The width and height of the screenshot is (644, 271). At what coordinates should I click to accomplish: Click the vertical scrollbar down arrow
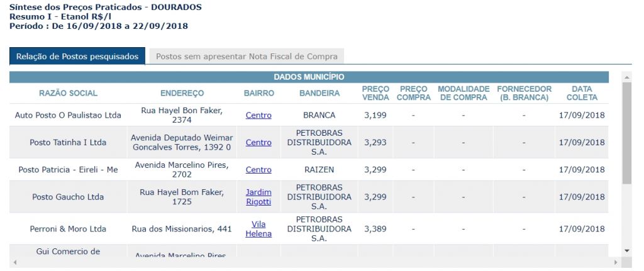pyautogui.click(x=626, y=250)
